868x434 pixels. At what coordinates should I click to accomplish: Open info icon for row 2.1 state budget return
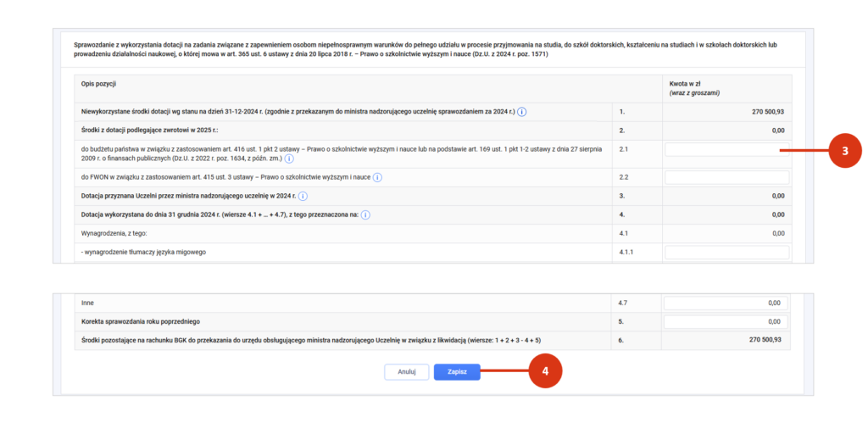point(289,159)
